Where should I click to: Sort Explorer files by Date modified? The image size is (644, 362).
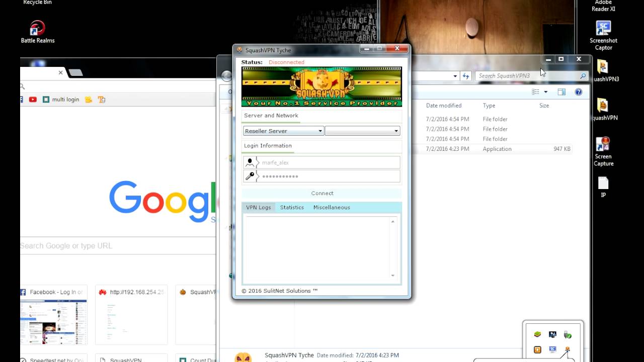444,106
